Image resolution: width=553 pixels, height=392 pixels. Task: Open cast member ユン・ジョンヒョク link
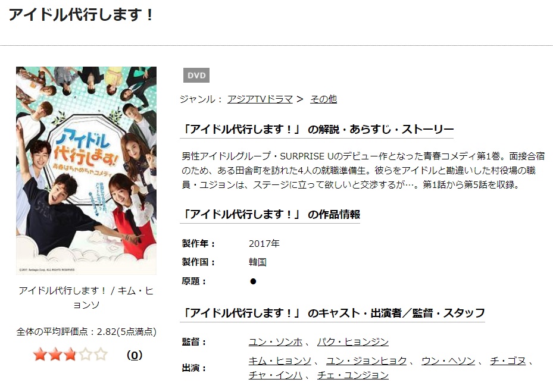366,361
